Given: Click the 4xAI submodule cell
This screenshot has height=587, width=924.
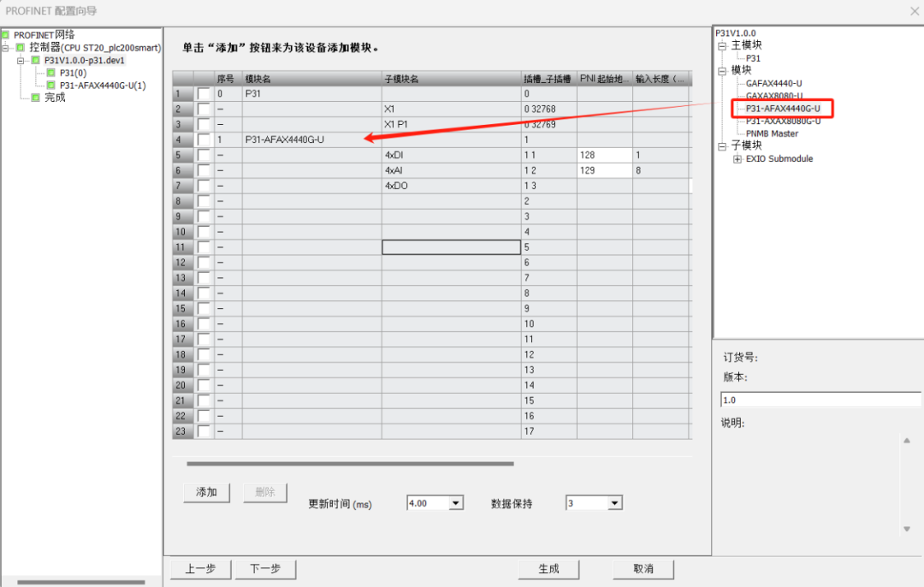Looking at the screenshot, I should pyautogui.click(x=452, y=170).
